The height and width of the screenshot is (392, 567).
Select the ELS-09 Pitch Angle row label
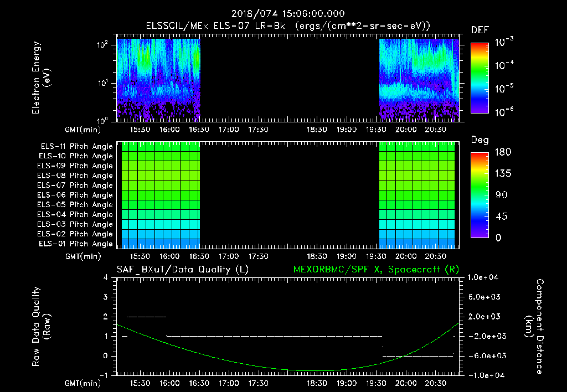pyautogui.click(x=75, y=166)
